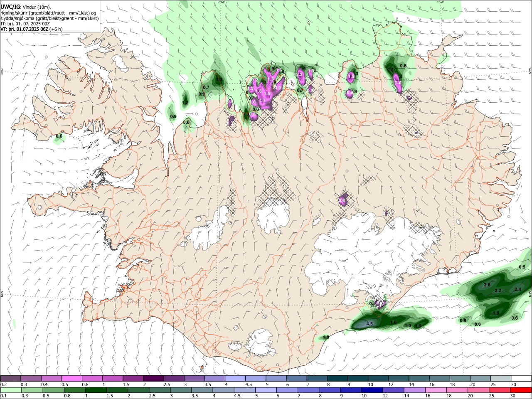Viewport: 532px width, 399px height.
Task: Click the UWC/IG title text
Action: coord(10,7)
